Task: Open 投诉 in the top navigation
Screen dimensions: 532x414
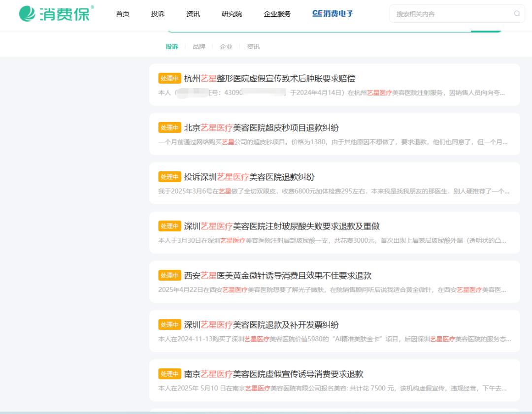Action: [158, 14]
